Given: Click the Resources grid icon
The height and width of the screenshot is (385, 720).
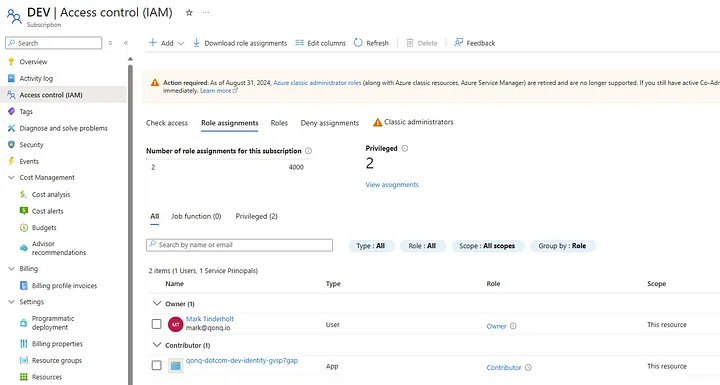Looking at the screenshot, I should click(x=23, y=377).
